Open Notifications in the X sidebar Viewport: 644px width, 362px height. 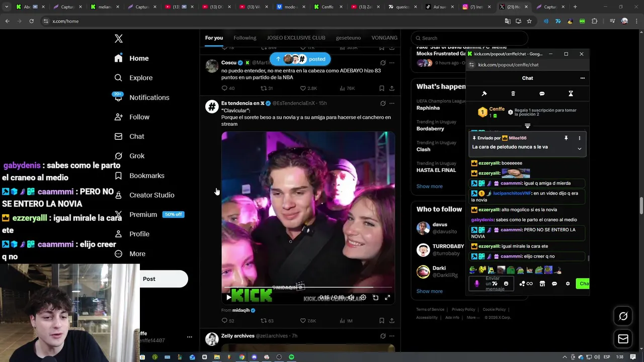tap(142, 98)
